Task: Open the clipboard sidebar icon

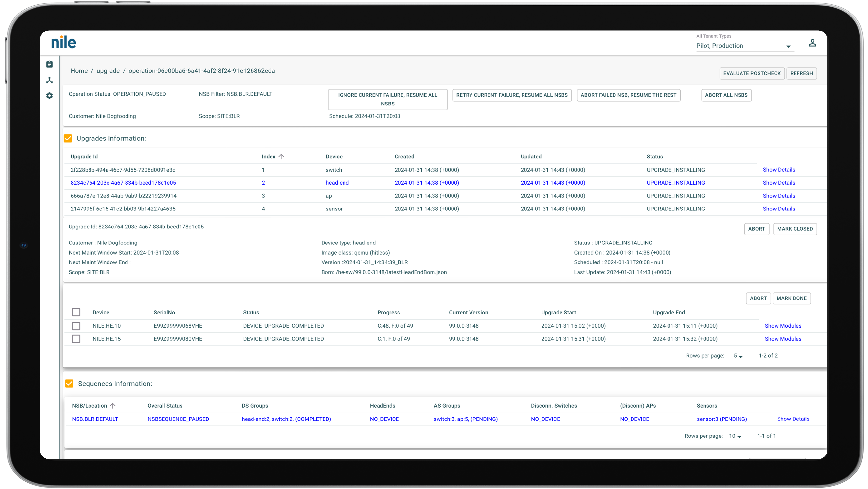Action: tap(50, 64)
